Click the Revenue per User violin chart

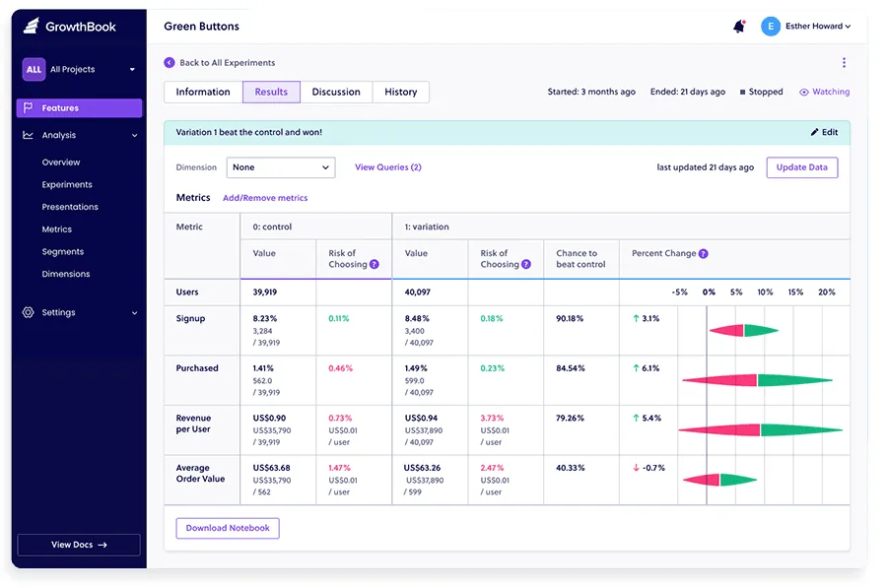click(760, 430)
